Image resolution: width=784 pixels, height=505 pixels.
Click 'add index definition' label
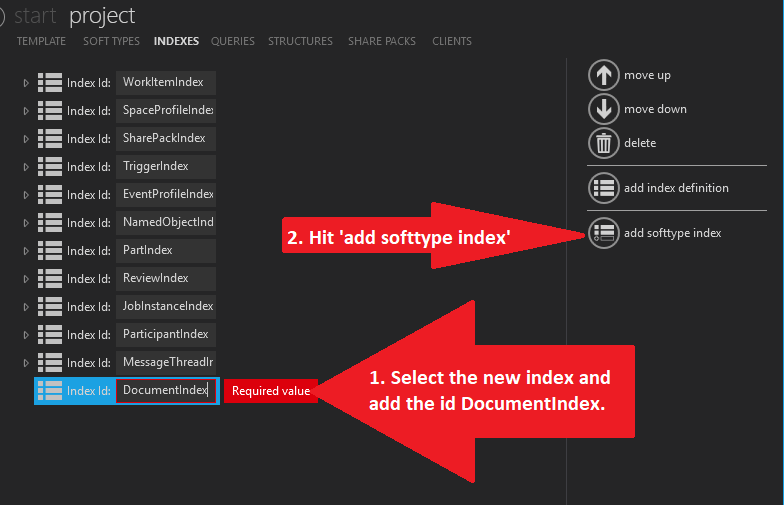pos(676,188)
